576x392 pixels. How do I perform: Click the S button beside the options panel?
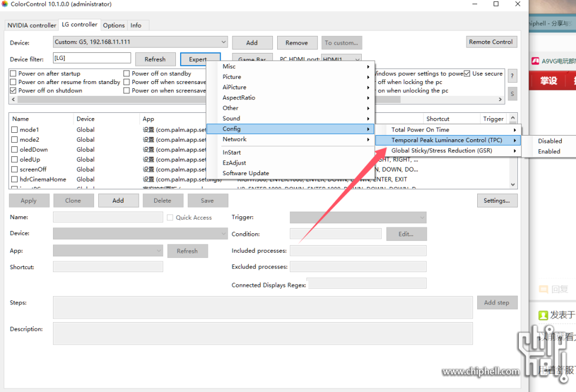(x=512, y=93)
